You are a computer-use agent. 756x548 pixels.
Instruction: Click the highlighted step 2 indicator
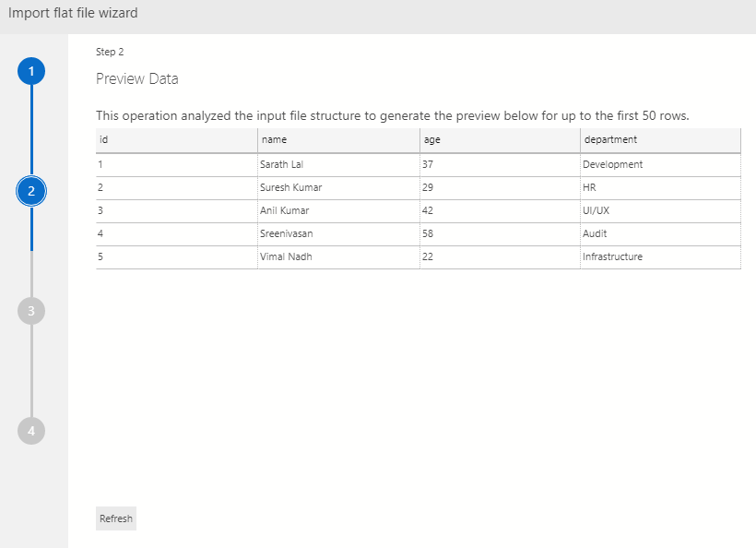coord(31,191)
